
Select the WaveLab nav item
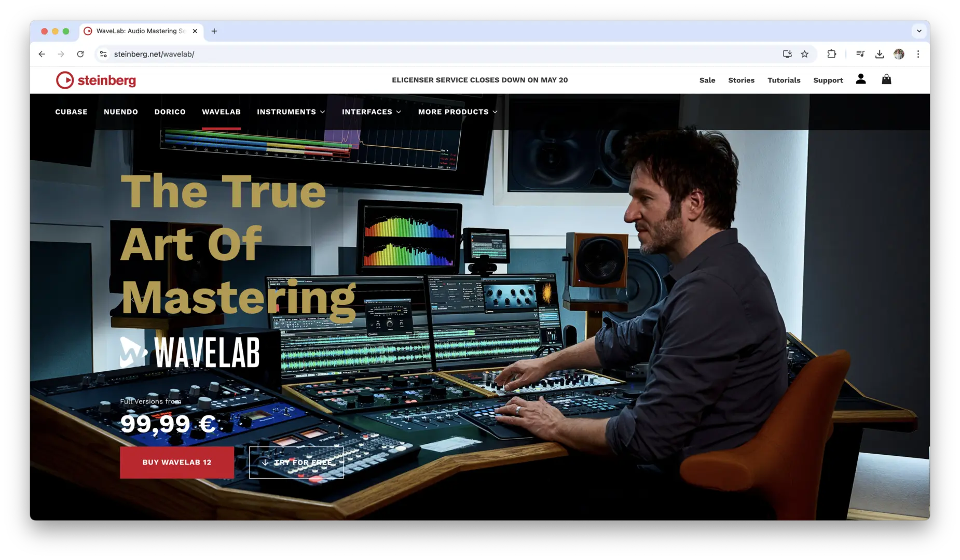(x=221, y=112)
